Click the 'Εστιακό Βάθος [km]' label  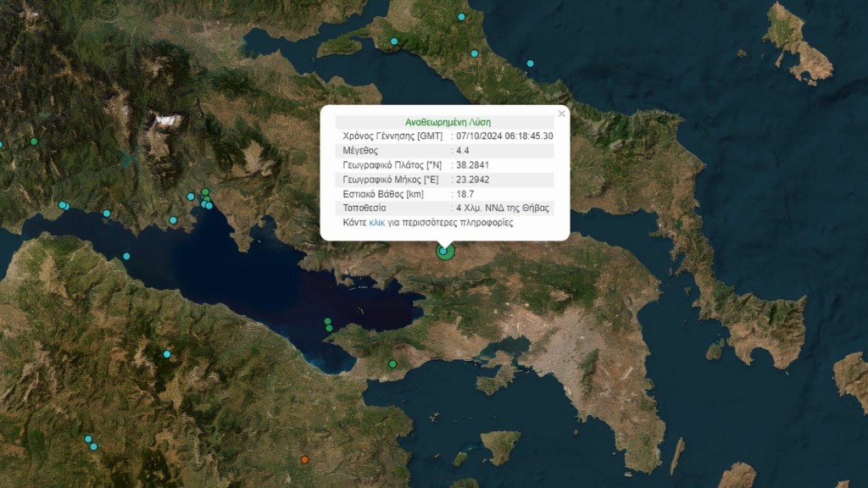click(x=383, y=194)
